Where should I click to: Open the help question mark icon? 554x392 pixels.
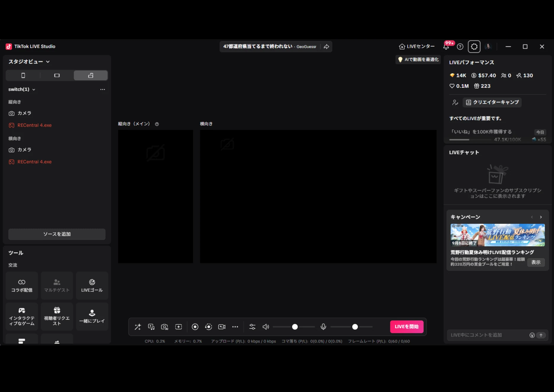pyautogui.click(x=460, y=47)
